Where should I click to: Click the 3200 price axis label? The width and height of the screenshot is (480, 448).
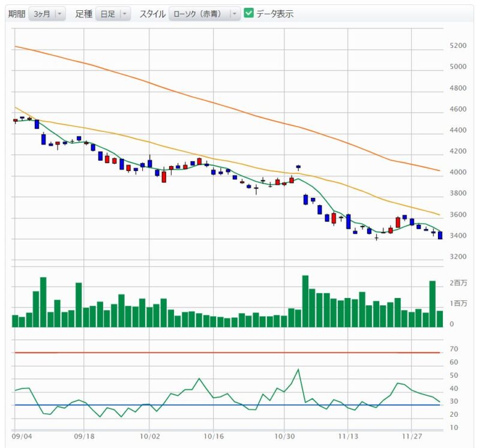tap(458, 257)
